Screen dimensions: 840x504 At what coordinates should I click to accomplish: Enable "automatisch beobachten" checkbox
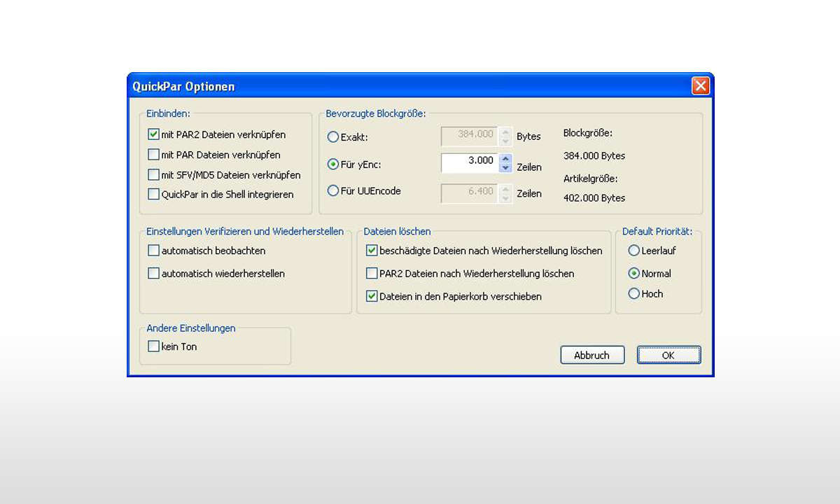click(154, 250)
